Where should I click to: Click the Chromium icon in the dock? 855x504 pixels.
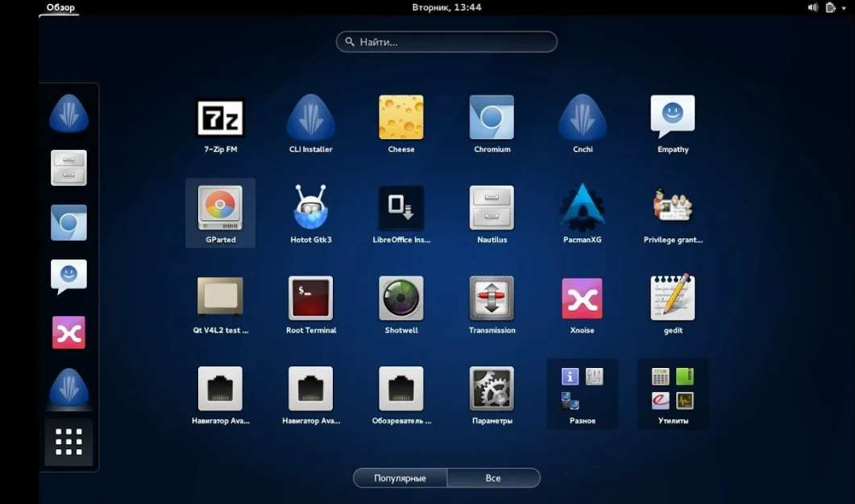tap(68, 223)
